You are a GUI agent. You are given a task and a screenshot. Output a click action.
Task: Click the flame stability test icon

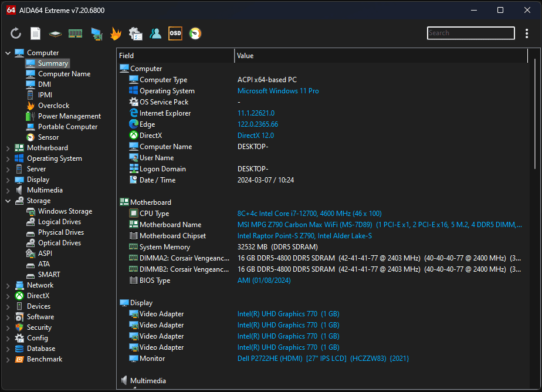[116, 33]
